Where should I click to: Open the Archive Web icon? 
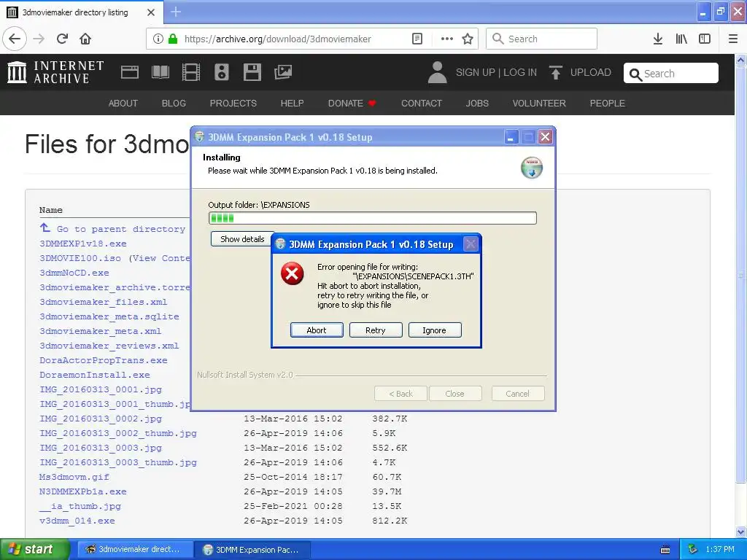[130, 72]
